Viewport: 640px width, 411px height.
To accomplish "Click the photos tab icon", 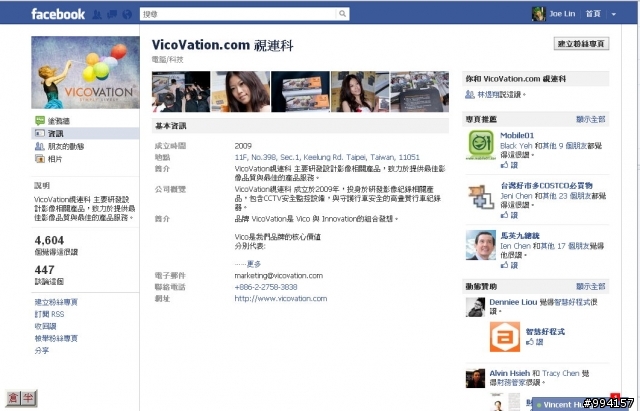I will pyautogui.click(x=40, y=159).
